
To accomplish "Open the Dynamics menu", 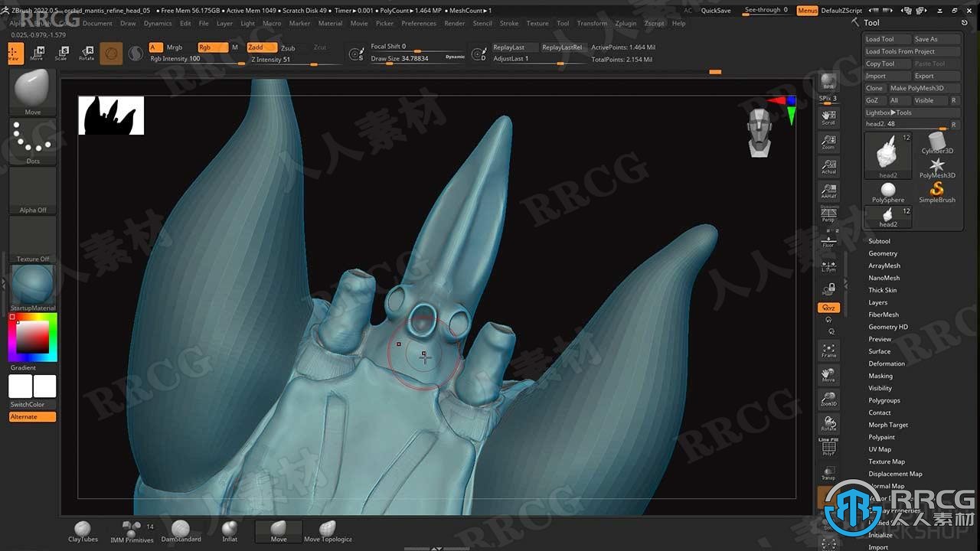I will 158,23.
